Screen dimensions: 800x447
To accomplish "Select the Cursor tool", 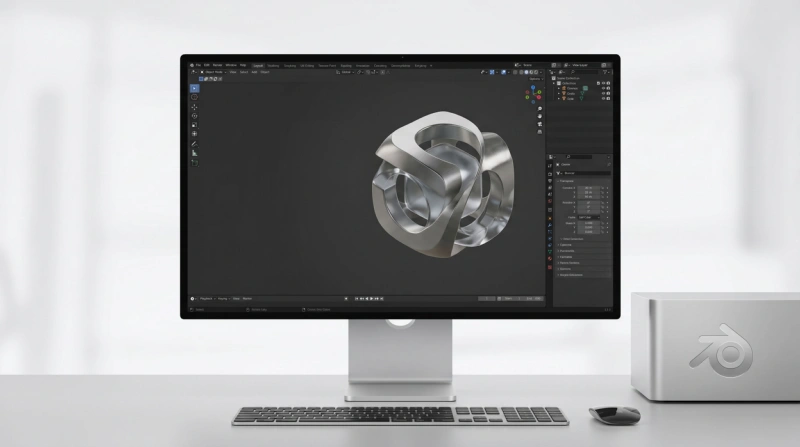I will 194,97.
